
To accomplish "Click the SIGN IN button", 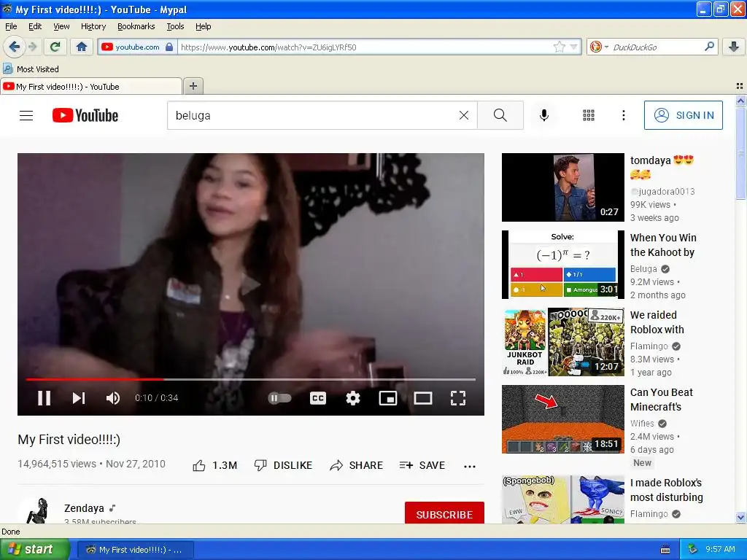I will (683, 115).
